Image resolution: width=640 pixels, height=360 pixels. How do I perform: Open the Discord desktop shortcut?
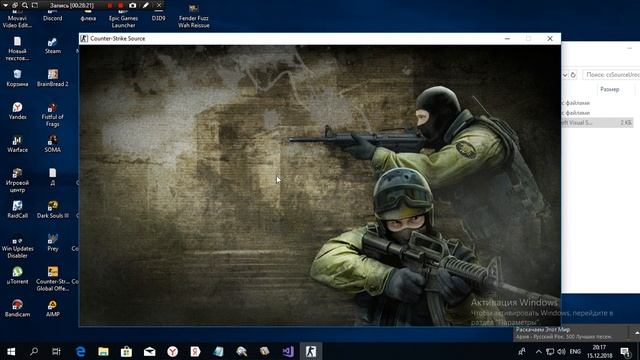(x=53, y=16)
